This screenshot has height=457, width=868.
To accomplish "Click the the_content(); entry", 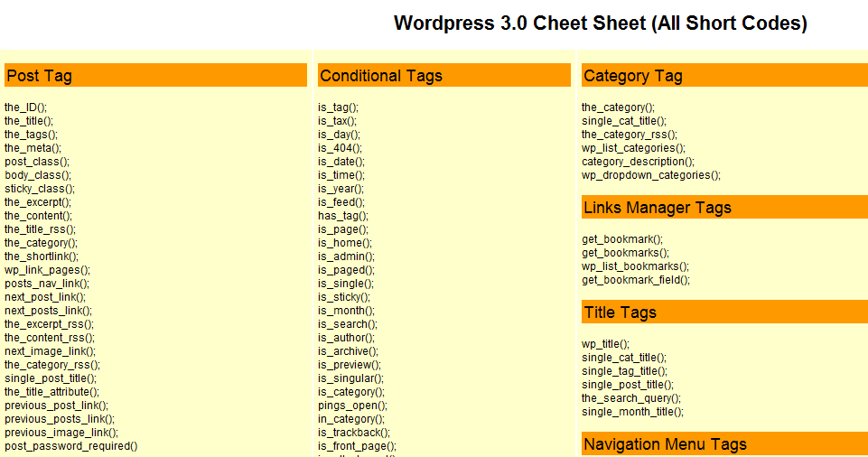I will click(38, 216).
